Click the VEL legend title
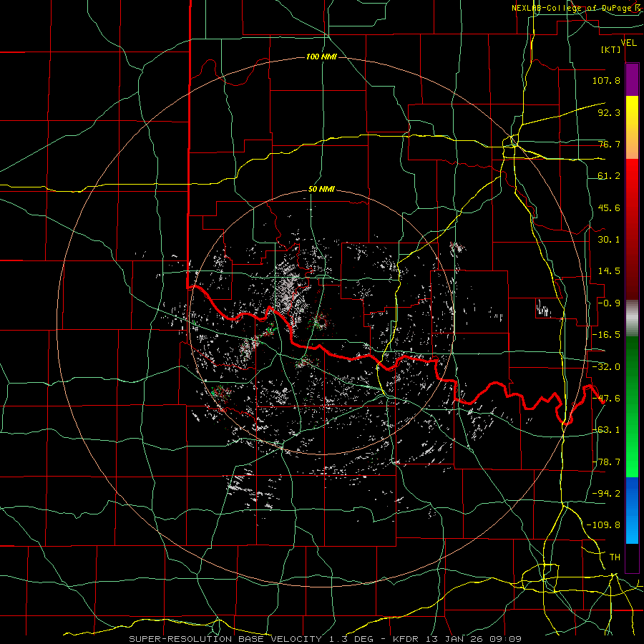This screenshot has height=644, width=644. pyautogui.click(x=628, y=42)
